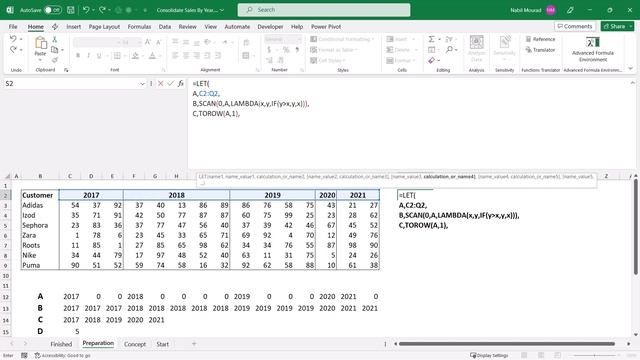The image size is (640, 360).
Task: Click the 2018 year header cell
Action: pos(176,195)
